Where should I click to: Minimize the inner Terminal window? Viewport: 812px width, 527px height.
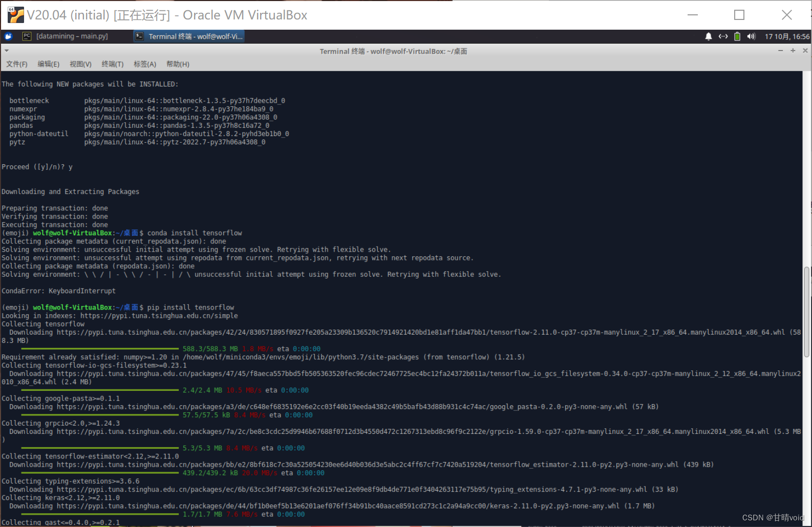click(780, 51)
